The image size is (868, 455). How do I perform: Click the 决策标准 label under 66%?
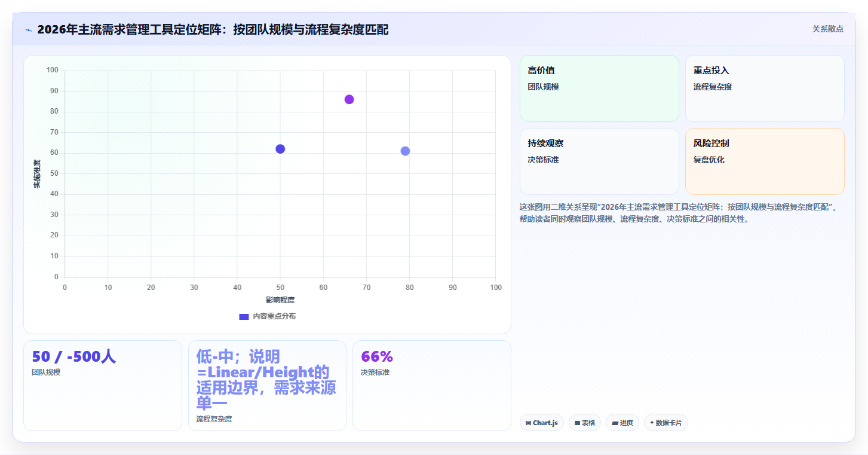pos(375,372)
